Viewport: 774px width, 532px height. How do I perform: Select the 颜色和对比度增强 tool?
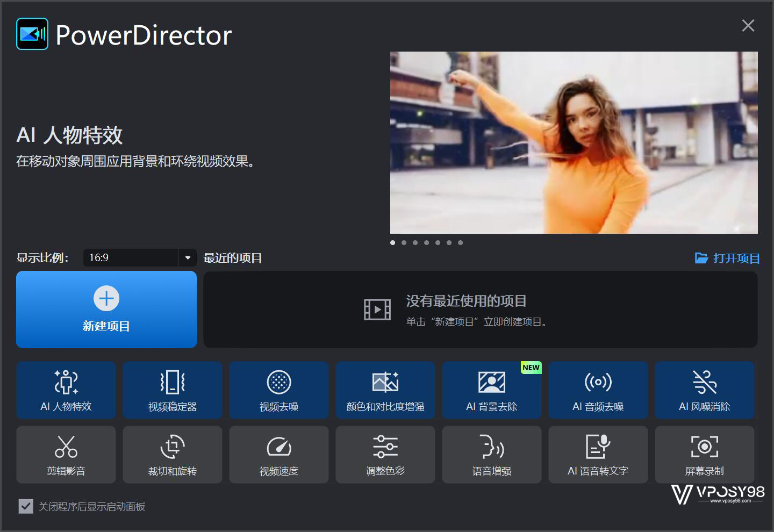(x=385, y=390)
